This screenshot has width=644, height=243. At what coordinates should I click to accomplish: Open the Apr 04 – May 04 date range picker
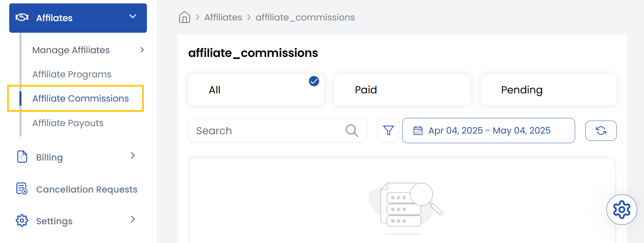tap(490, 130)
